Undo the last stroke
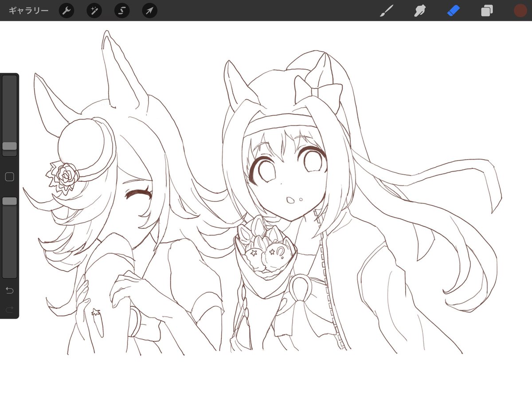The width and height of the screenshot is (532, 399). (9, 290)
